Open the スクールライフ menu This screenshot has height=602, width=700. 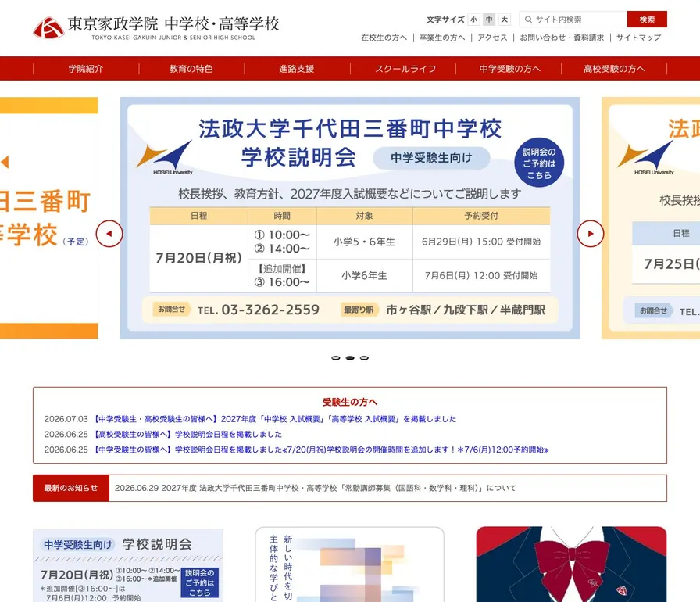[405, 69]
